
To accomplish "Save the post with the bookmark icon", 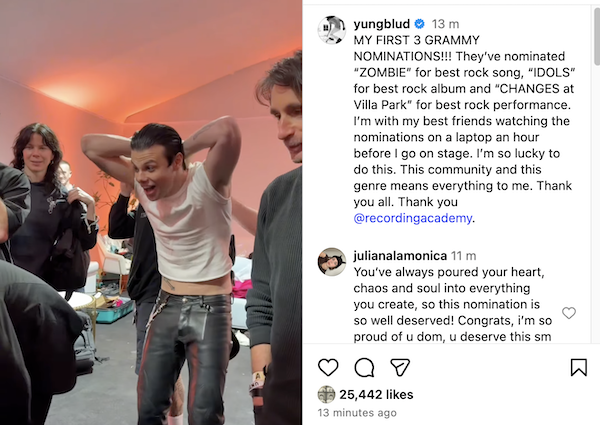I will tap(579, 367).
